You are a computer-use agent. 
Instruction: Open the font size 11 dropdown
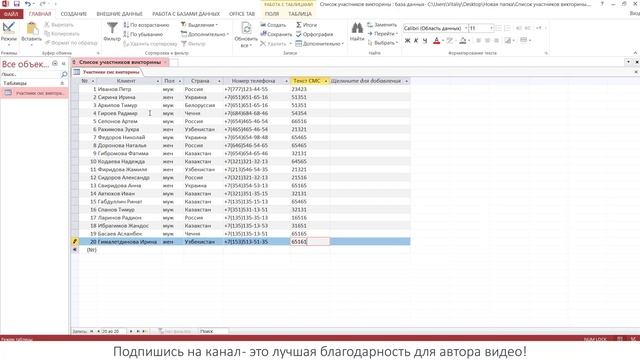(491, 28)
